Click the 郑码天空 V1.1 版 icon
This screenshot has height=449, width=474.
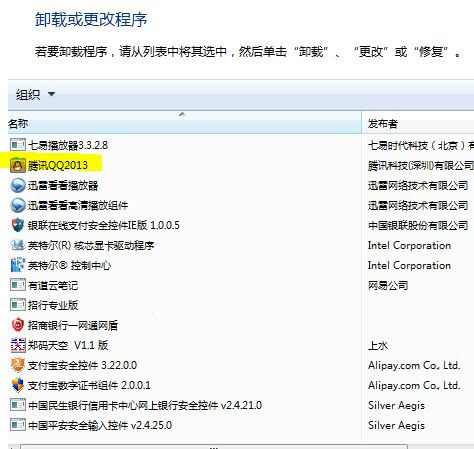tap(18, 345)
